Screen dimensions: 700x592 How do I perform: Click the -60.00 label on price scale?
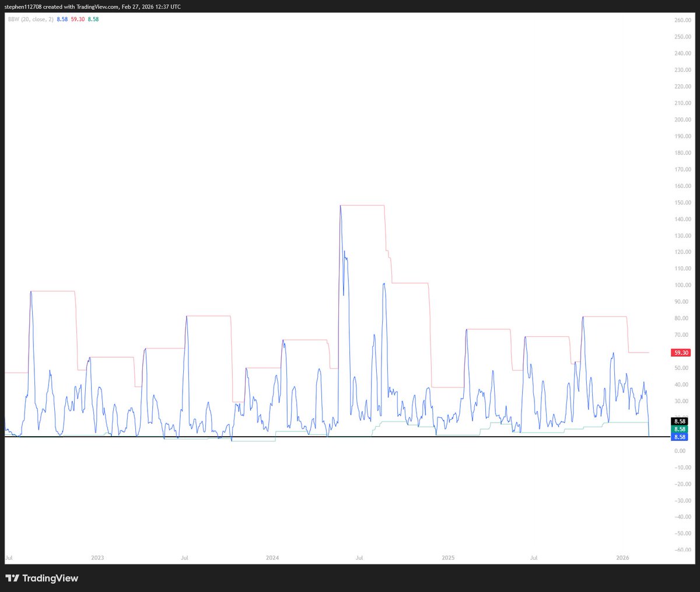(x=682, y=550)
